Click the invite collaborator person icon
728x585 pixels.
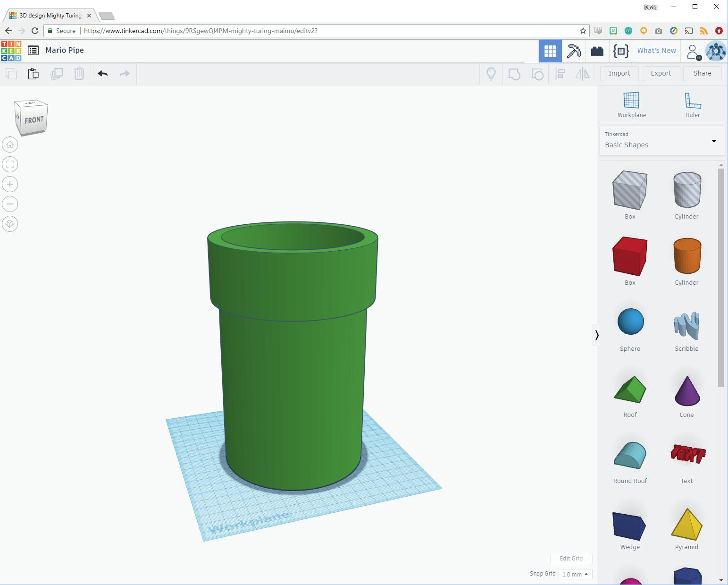[x=694, y=52]
